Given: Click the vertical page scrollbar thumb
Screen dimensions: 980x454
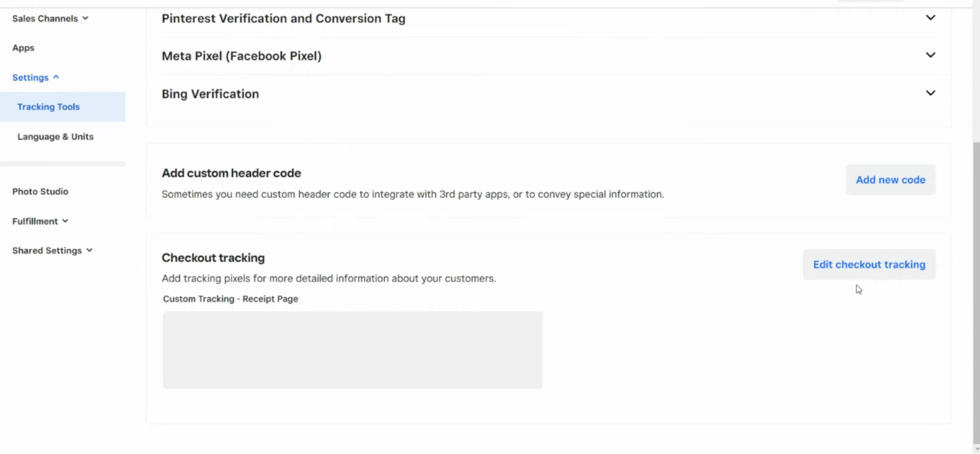Looking at the screenshot, I should (x=976, y=292).
